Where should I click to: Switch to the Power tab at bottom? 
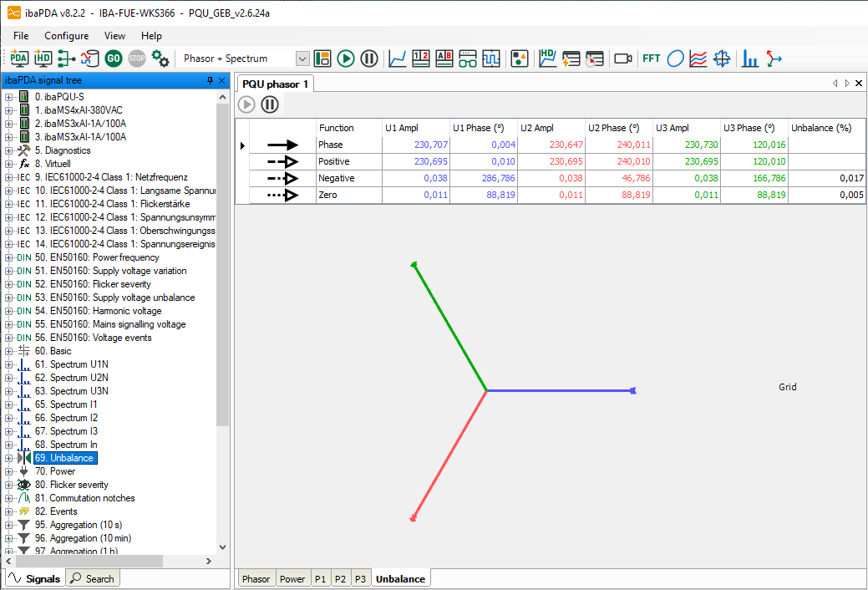coord(292,578)
